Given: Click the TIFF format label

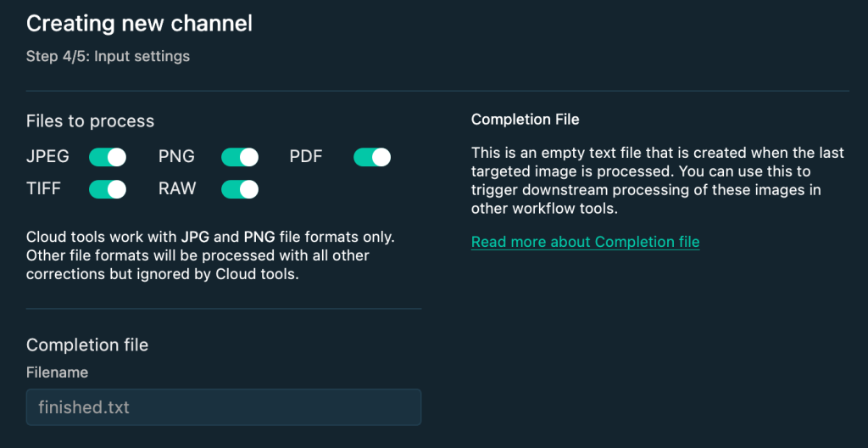Looking at the screenshot, I should 43,189.
